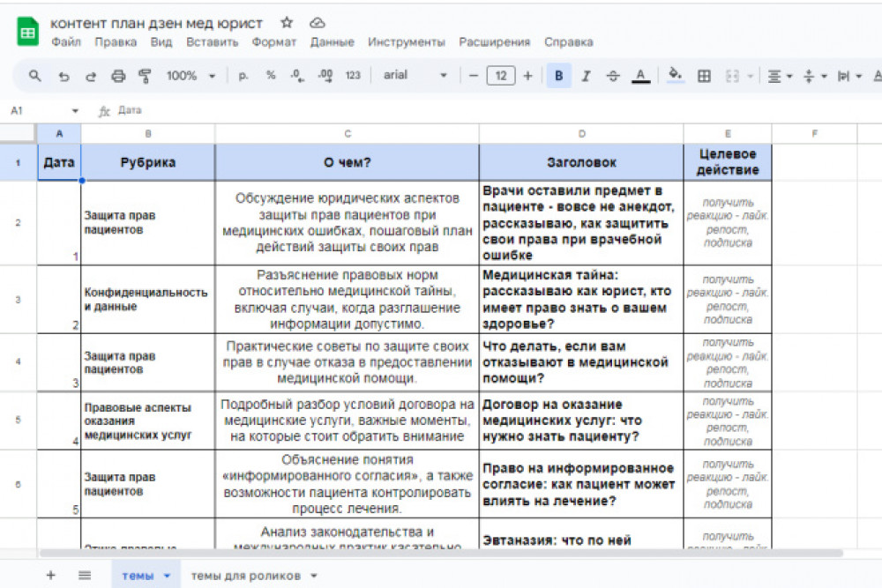
Task: Open the Вид menu
Action: pyautogui.click(x=161, y=42)
